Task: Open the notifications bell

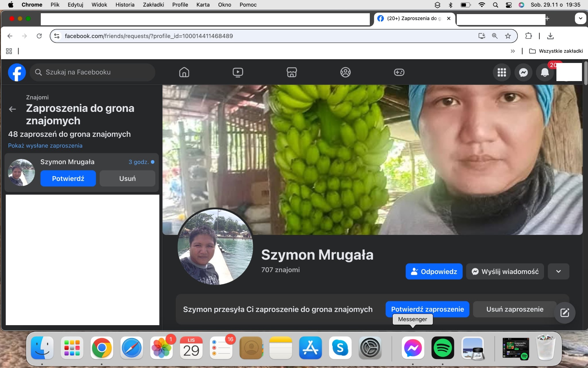Action: [x=545, y=72]
